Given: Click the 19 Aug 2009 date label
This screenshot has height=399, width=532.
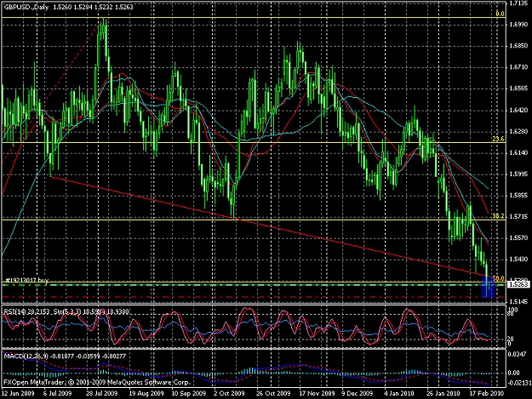Looking at the screenshot, I should pyautogui.click(x=146, y=393).
